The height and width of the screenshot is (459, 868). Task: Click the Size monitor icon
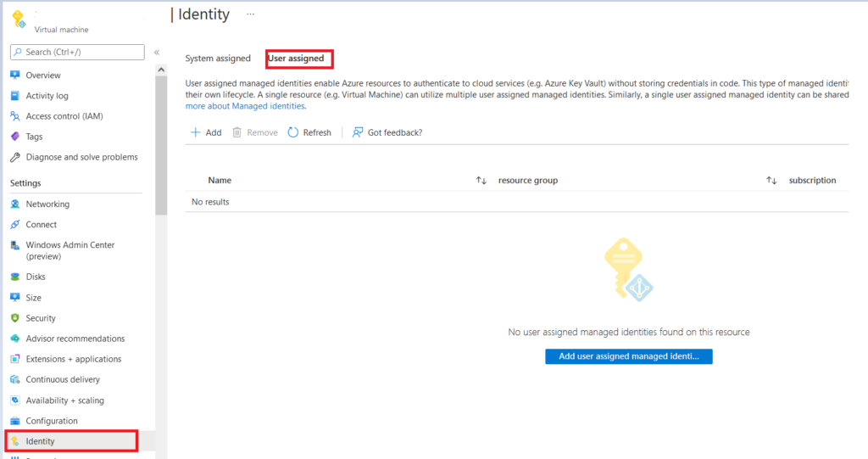(15, 298)
